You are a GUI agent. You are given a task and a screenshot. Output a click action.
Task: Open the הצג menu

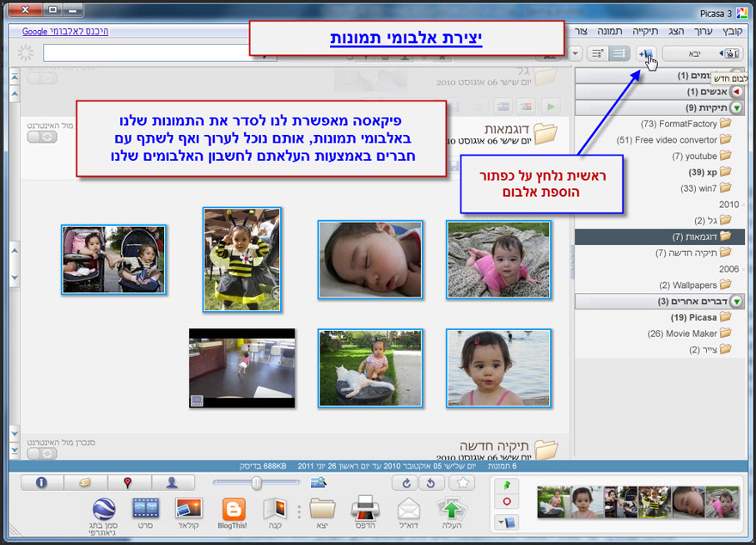[x=676, y=31]
